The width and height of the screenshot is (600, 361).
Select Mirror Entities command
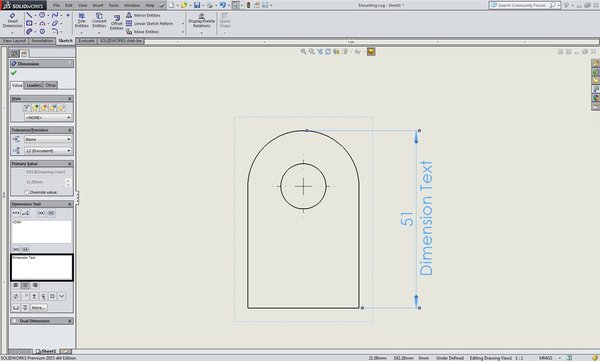143,15
